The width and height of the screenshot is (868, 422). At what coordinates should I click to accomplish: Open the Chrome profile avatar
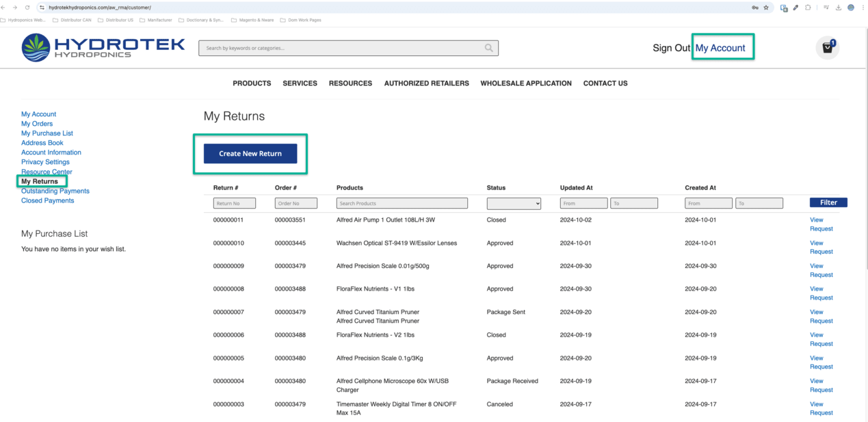[851, 8]
